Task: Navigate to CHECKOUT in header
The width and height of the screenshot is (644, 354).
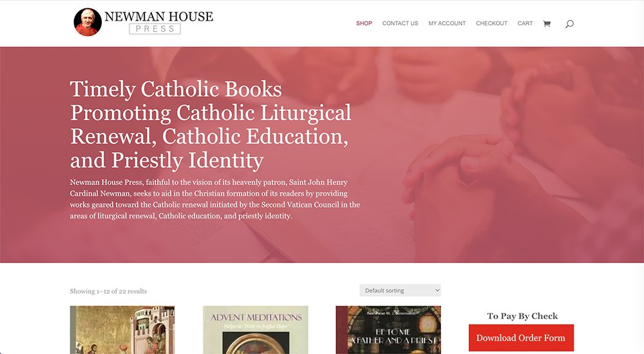Action: (x=491, y=23)
